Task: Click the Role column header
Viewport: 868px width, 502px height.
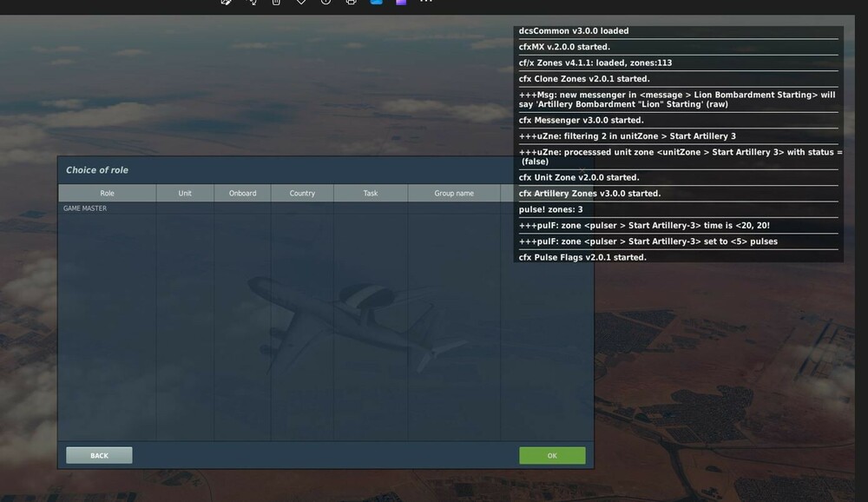Action: pyautogui.click(x=107, y=194)
